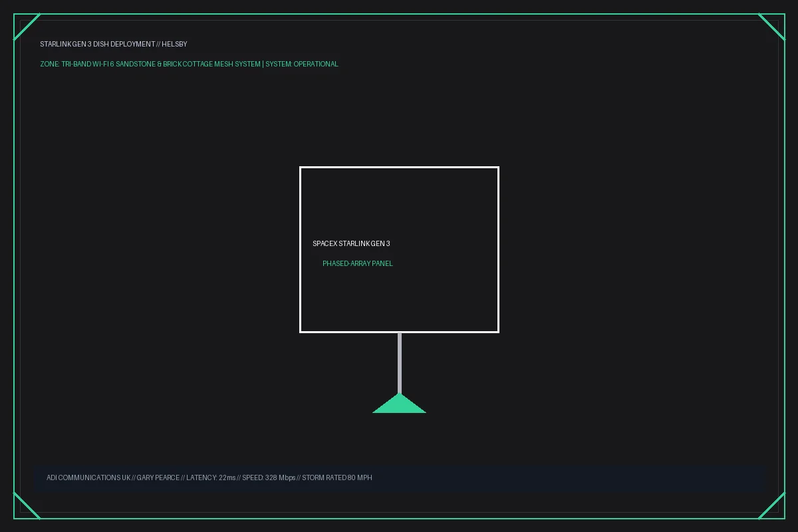The width and height of the screenshot is (798, 532).
Task: Select the 'PHASED-ARRAY PANEL' green label
Action: point(358,263)
